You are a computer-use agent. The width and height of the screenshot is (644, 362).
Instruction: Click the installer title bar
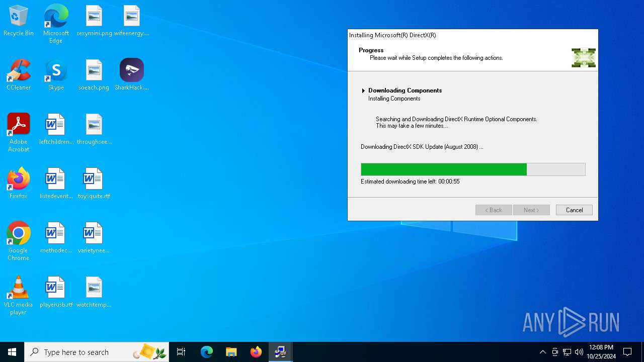[x=473, y=35]
